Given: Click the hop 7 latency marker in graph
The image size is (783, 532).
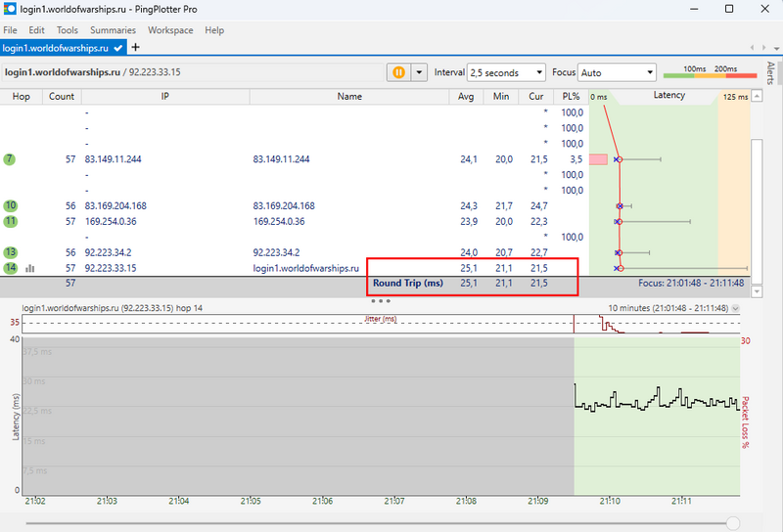Looking at the screenshot, I should pos(619,159).
